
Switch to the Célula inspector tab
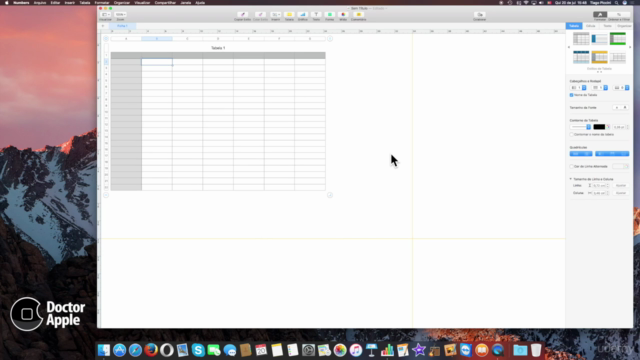(591, 26)
